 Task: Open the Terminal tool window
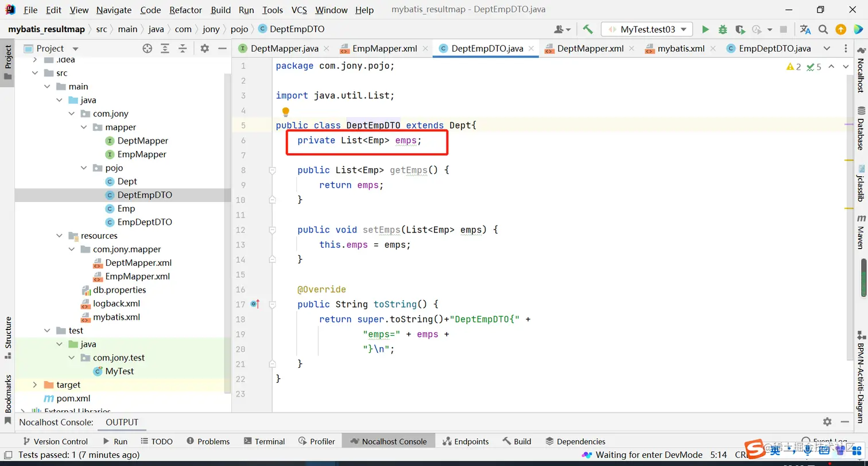[264, 441]
